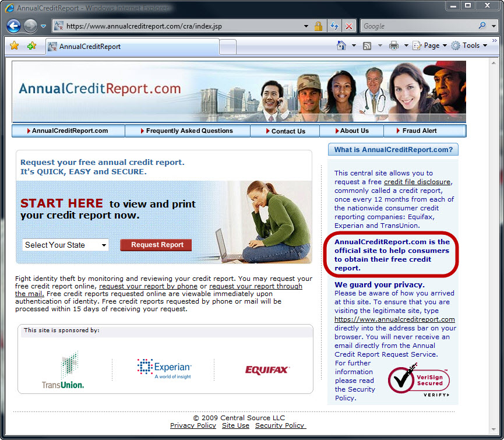Open the Security Policy footer link

click(x=280, y=425)
